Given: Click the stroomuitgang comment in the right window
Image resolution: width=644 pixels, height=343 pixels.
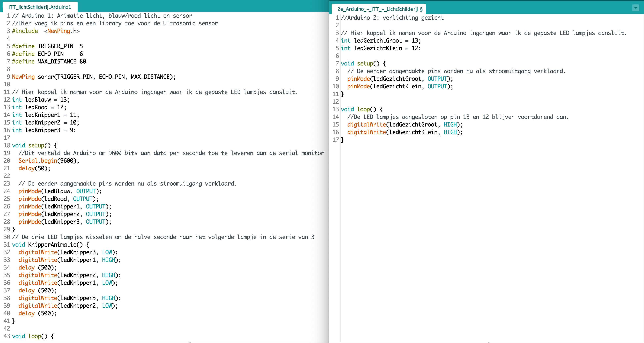Looking at the screenshot, I should coord(456,71).
